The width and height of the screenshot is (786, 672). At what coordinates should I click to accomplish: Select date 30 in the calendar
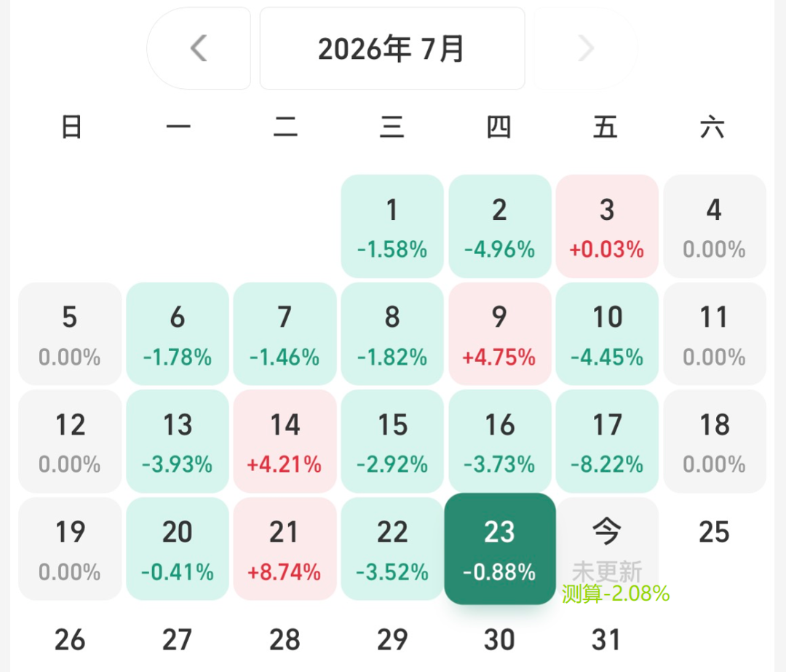pyautogui.click(x=500, y=640)
